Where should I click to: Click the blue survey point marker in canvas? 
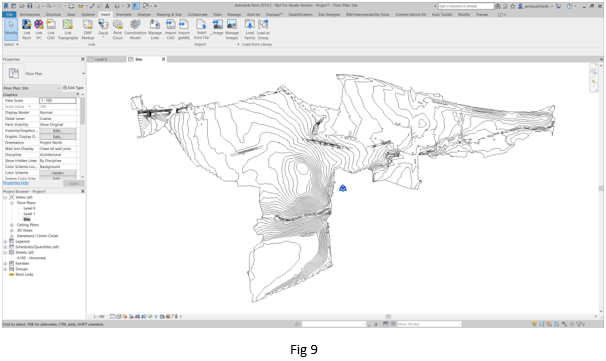point(342,188)
